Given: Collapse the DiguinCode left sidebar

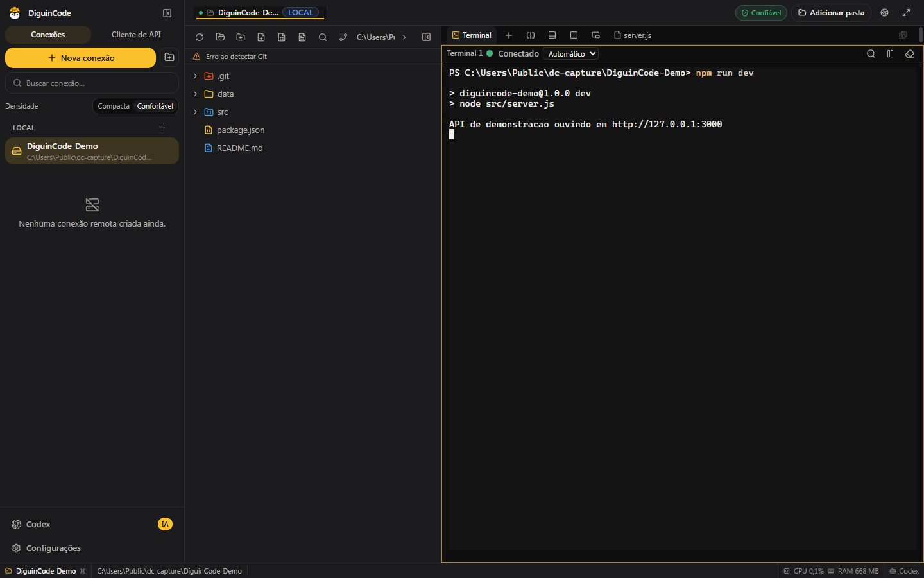Looking at the screenshot, I should (x=167, y=13).
